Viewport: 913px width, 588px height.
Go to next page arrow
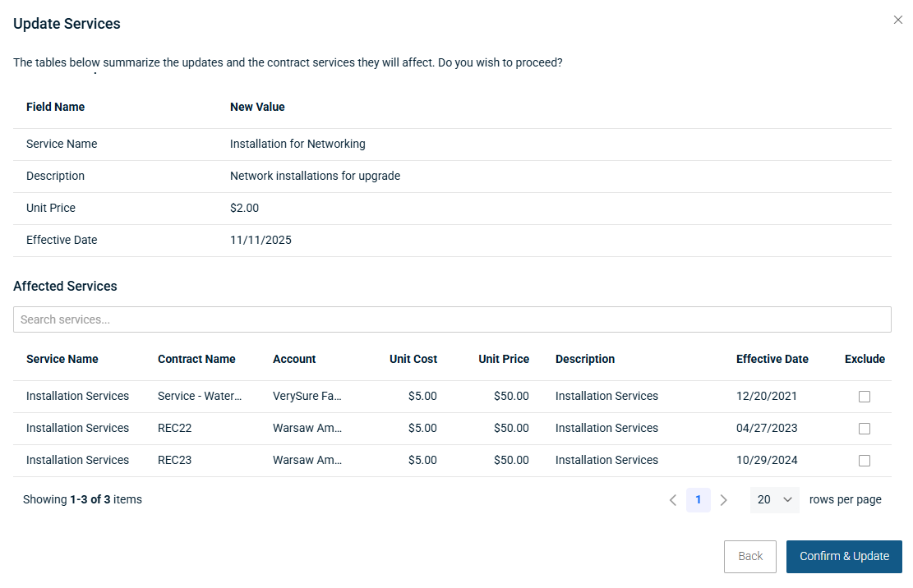coord(723,500)
